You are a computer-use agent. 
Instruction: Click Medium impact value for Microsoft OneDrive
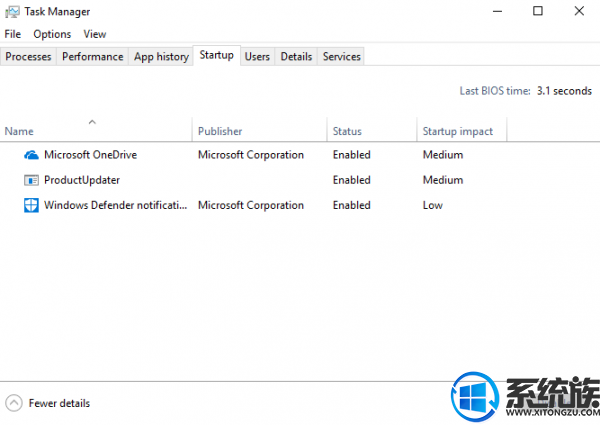click(x=443, y=155)
